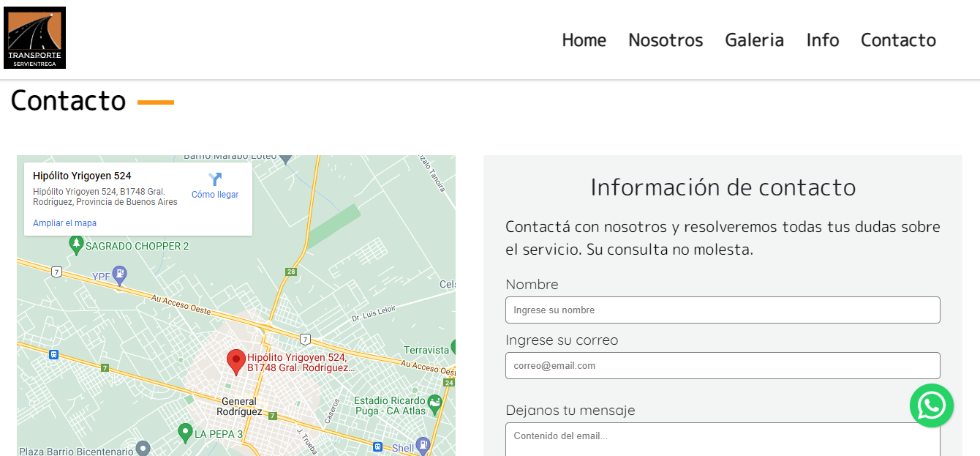Image resolution: width=980 pixels, height=456 pixels.
Task: Click the 'General Rodríguez' map label
Action: [x=239, y=406]
